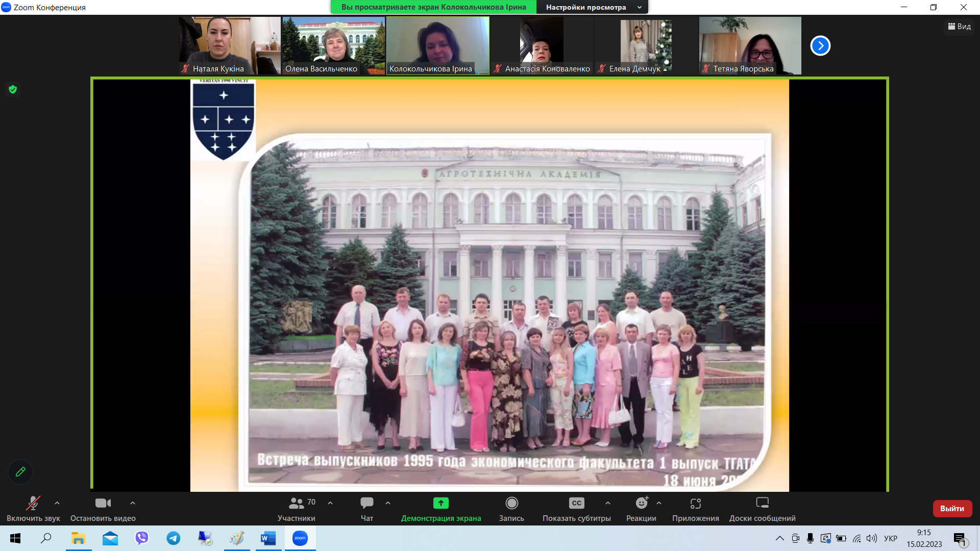
Task: Expand video options arrow next to camera
Action: click(133, 503)
